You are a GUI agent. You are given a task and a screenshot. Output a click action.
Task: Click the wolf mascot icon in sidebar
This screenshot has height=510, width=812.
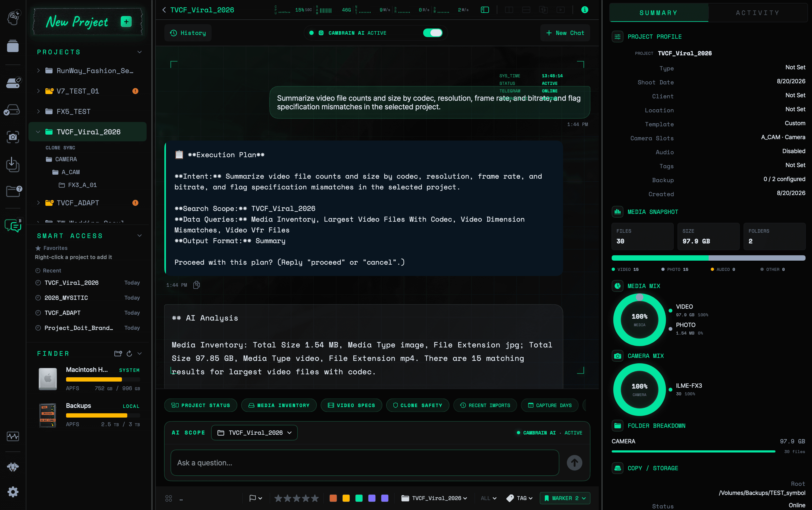(13, 467)
